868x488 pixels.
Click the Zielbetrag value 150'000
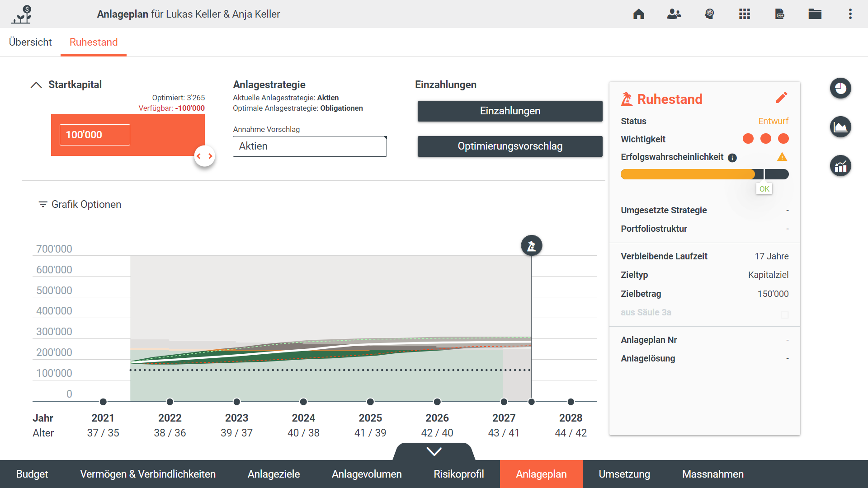point(773,294)
